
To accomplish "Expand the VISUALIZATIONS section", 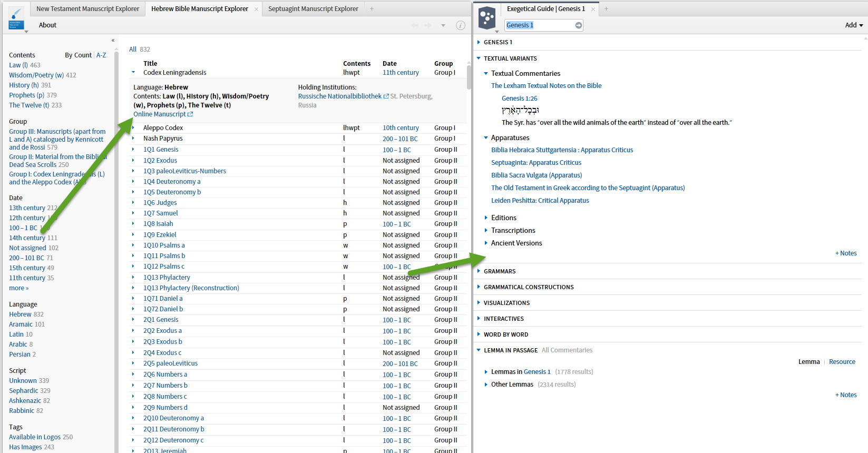I will tap(479, 303).
